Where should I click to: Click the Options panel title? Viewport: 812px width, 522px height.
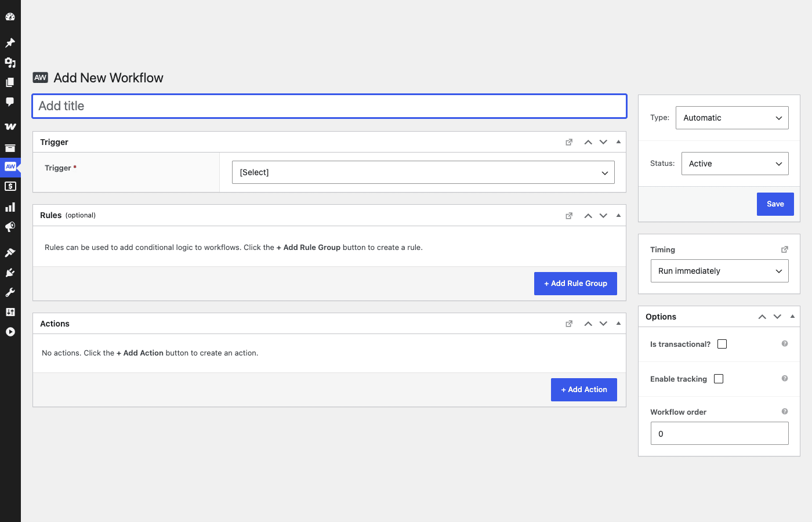coord(661,317)
